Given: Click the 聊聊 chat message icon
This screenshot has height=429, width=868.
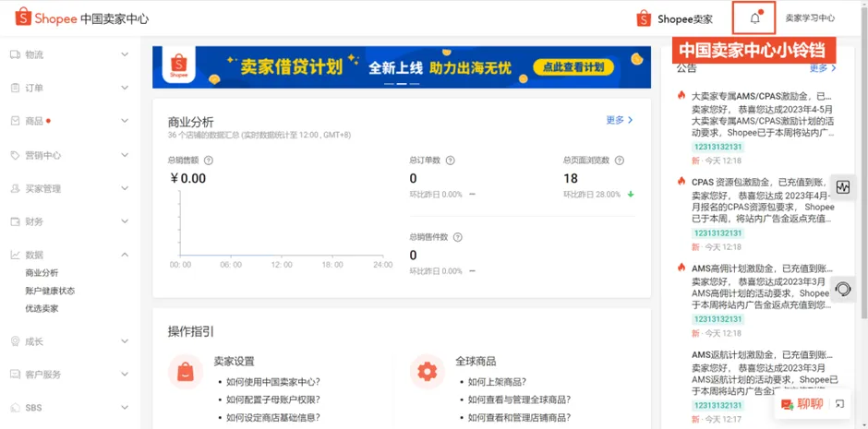Looking at the screenshot, I should coord(787,405).
